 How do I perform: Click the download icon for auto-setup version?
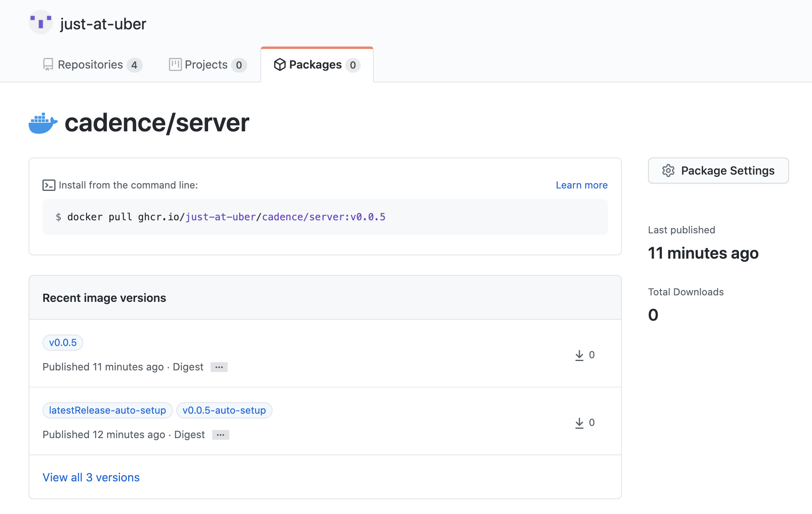pyautogui.click(x=579, y=423)
